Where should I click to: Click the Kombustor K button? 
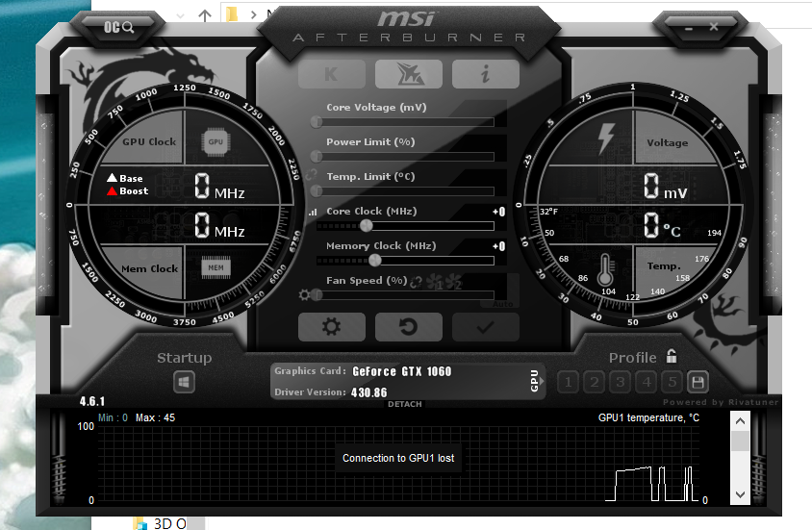pyautogui.click(x=331, y=74)
